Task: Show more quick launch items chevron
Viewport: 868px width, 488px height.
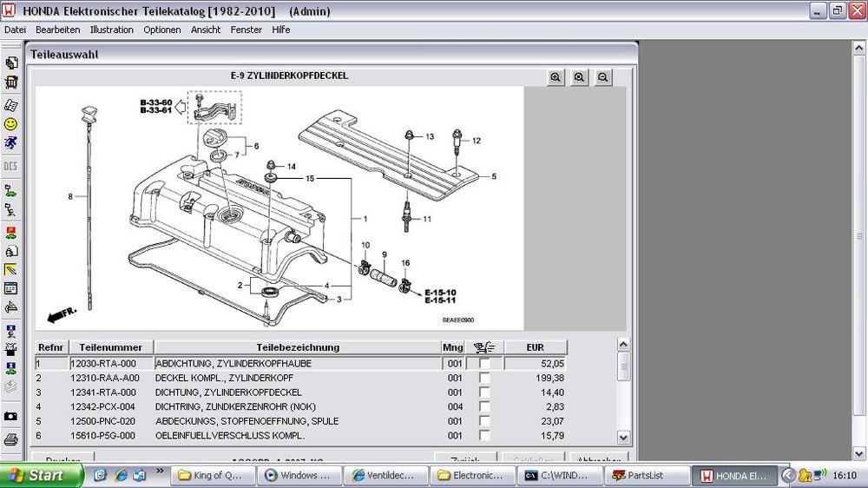Action: [160, 472]
